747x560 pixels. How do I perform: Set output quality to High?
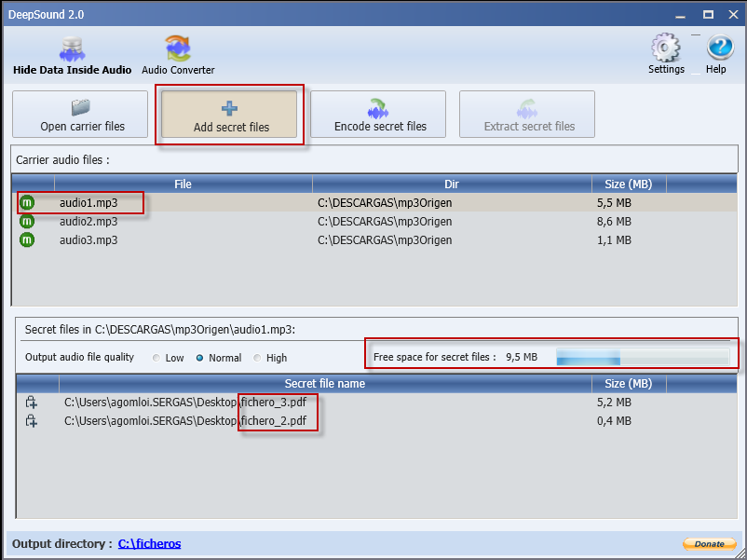pyautogui.click(x=257, y=358)
